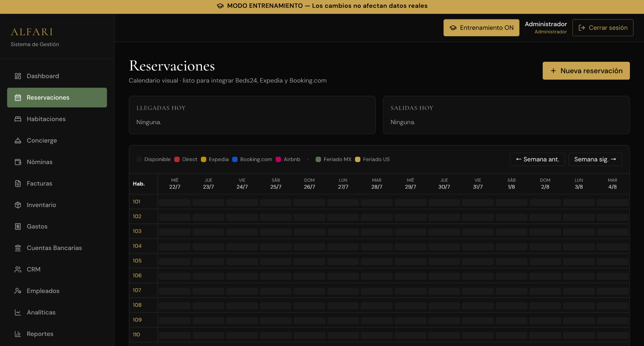Select room 106 row label

click(x=137, y=276)
